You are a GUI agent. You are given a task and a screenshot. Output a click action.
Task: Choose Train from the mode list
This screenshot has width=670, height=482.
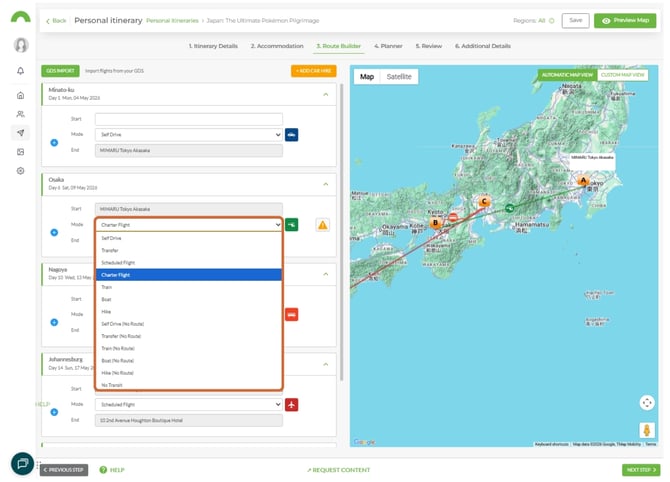click(x=188, y=287)
